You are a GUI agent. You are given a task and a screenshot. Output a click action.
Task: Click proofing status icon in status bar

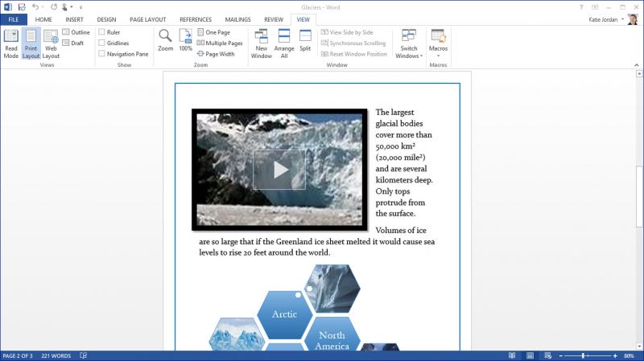click(x=84, y=355)
